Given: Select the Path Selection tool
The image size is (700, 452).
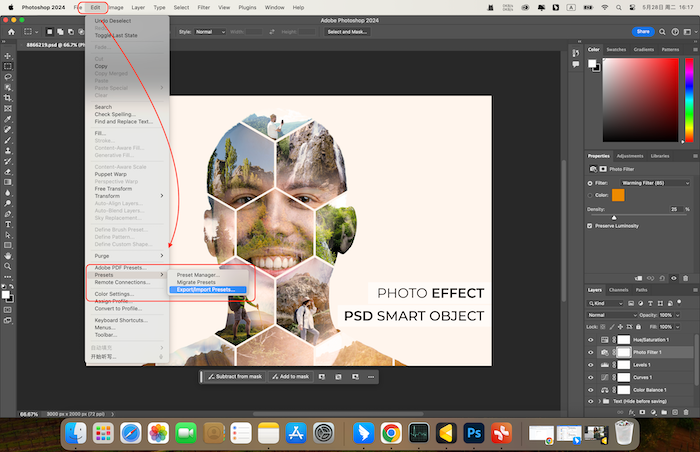Looking at the screenshot, I should point(8,235).
